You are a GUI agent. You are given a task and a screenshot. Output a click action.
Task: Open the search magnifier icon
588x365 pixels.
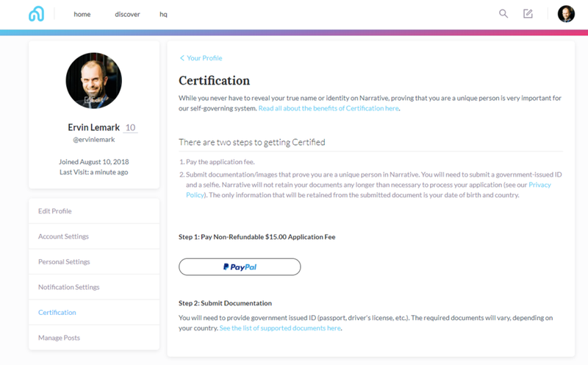pos(503,14)
